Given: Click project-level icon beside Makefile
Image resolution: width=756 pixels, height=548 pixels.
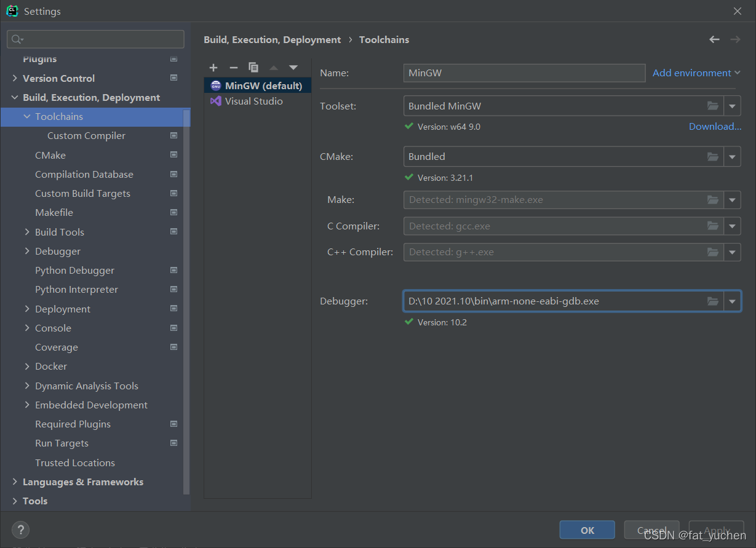Looking at the screenshot, I should pos(173,212).
